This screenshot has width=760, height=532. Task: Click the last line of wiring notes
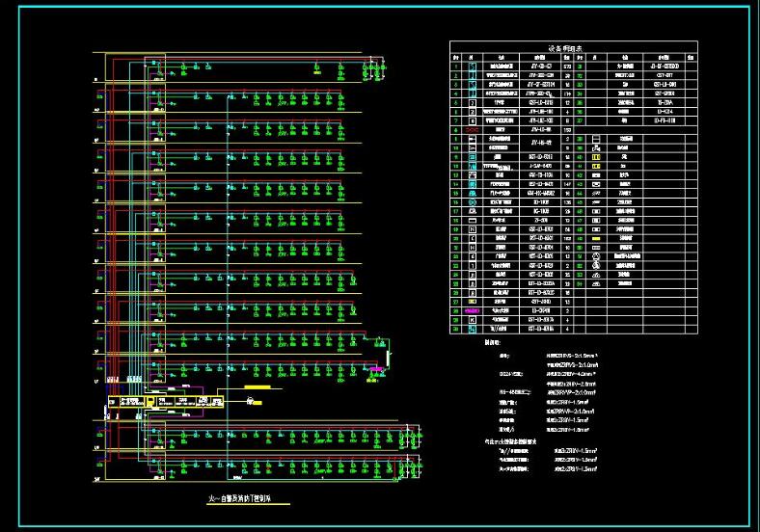[545, 467]
